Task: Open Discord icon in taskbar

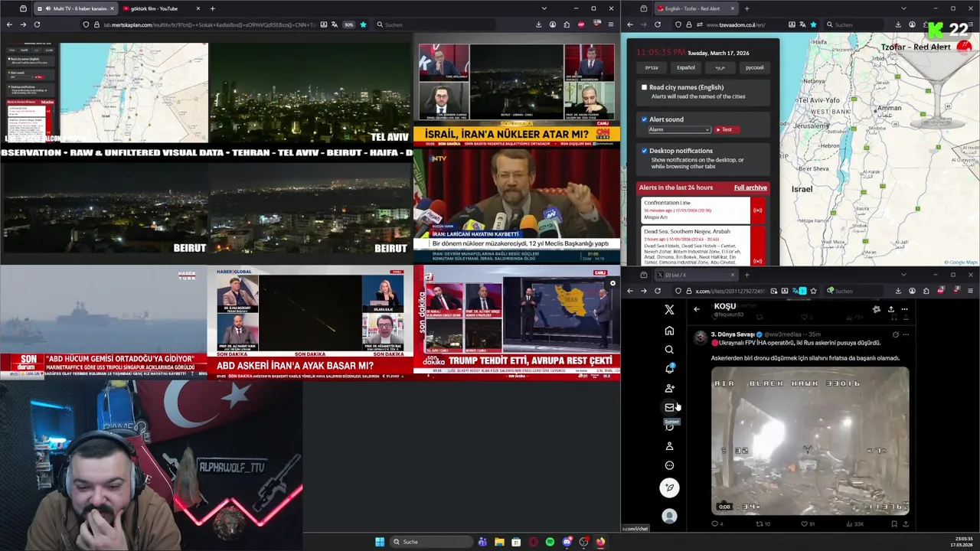Action: point(567,542)
